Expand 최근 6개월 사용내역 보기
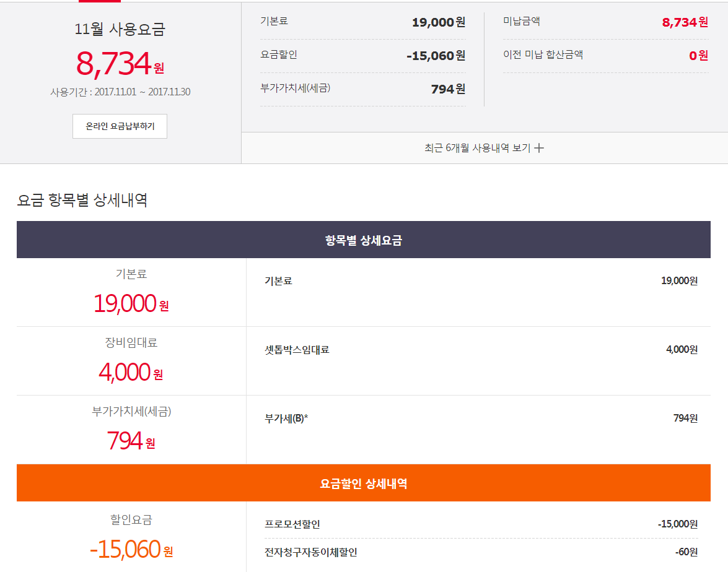This screenshot has width=728, height=572. coord(477,148)
